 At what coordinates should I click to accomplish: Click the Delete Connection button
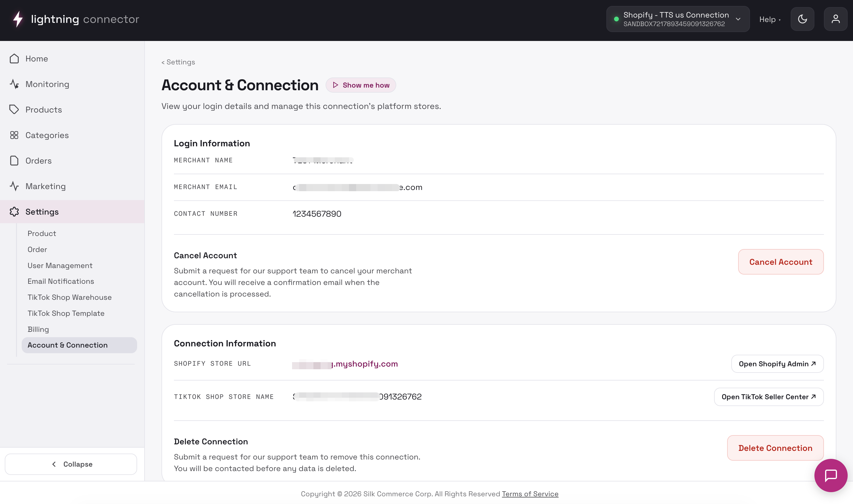click(775, 448)
